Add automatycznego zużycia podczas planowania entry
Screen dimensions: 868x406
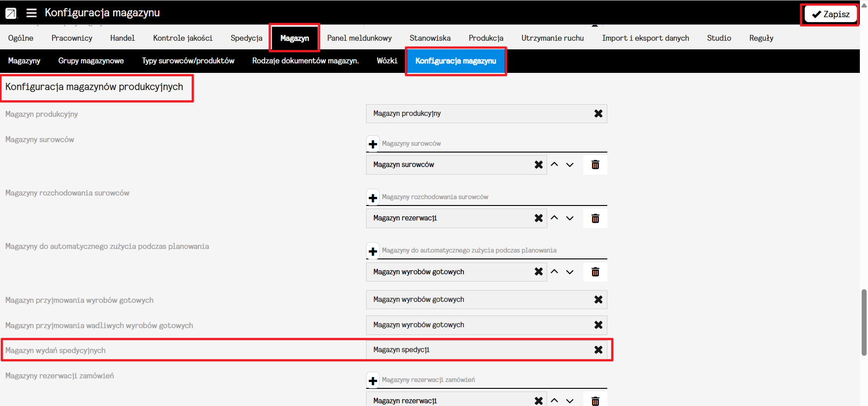(373, 251)
